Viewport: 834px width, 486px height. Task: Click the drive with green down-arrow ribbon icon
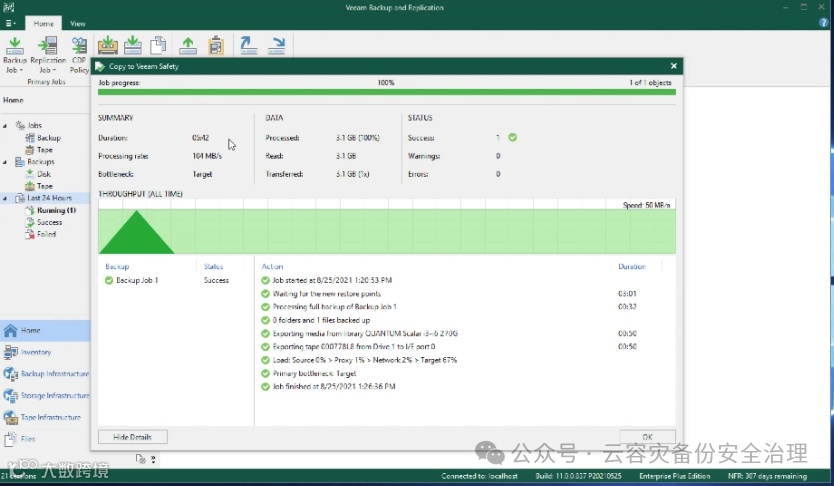pyautogui.click(x=133, y=45)
